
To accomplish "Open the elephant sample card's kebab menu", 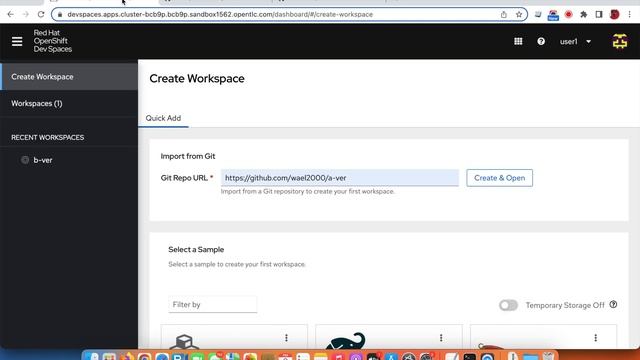I will pos(441,338).
